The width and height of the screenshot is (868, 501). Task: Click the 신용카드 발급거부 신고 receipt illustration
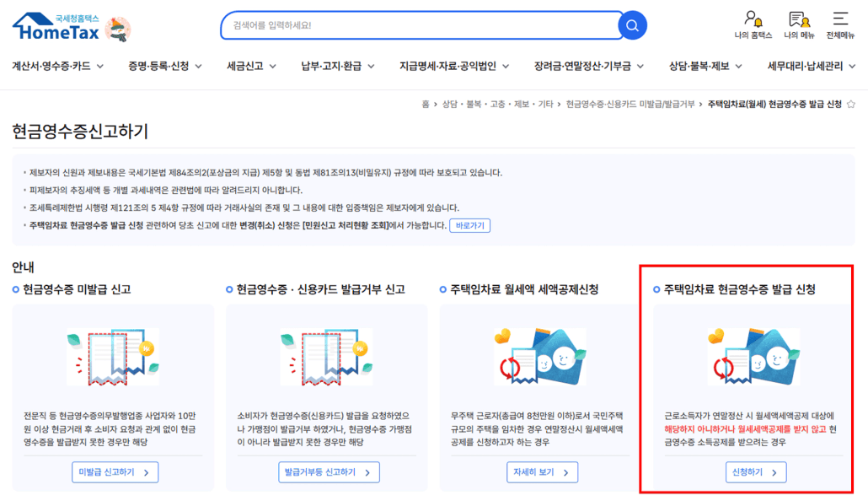pyautogui.click(x=327, y=357)
